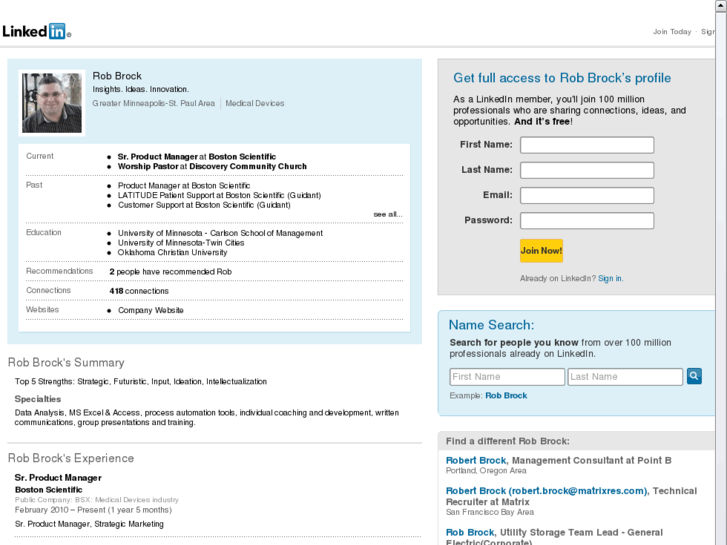
Task: Click the see all... link
Action: point(388,214)
